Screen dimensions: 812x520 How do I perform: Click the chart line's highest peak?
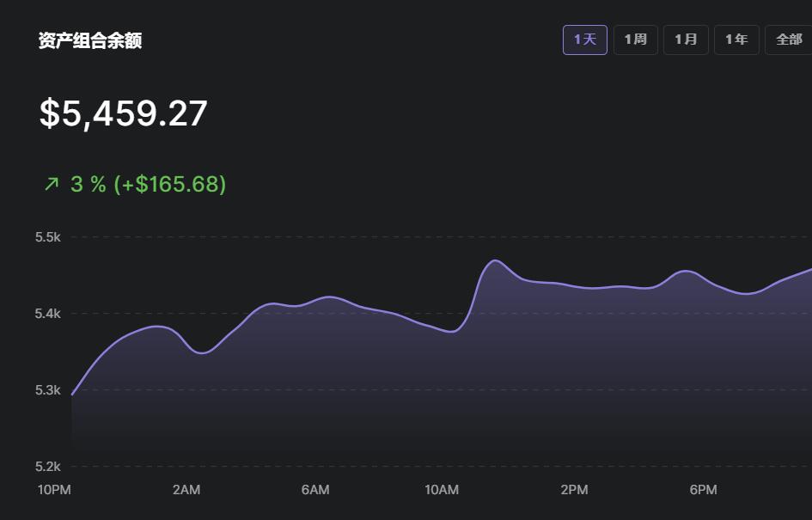[495, 260]
